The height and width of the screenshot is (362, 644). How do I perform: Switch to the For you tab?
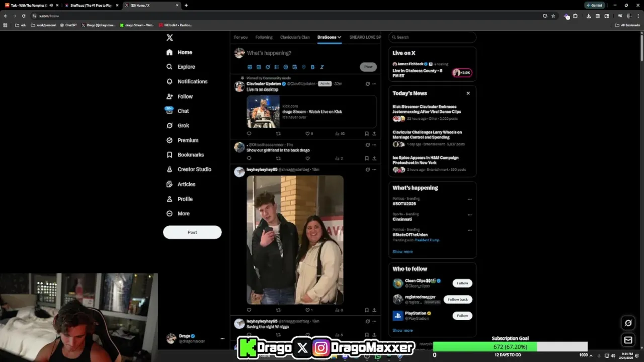(240, 37)
